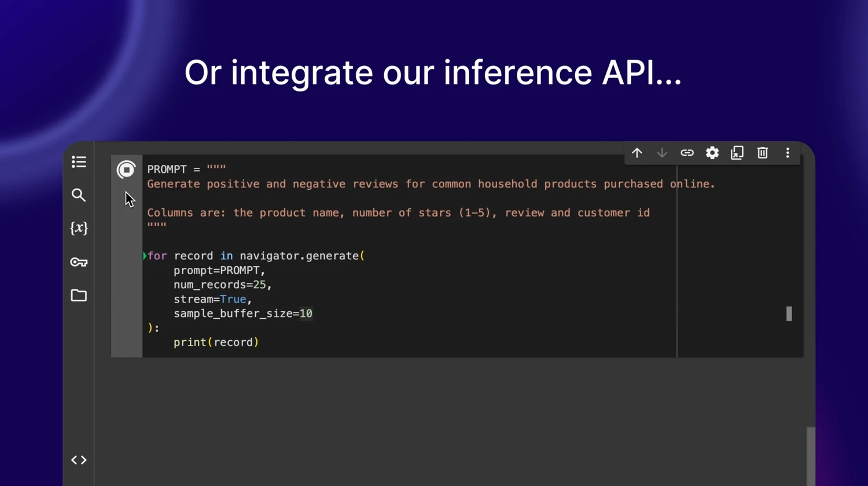Click the 'stream=True,' line
This screenshot has width=868, height=486.
(213, 299)
